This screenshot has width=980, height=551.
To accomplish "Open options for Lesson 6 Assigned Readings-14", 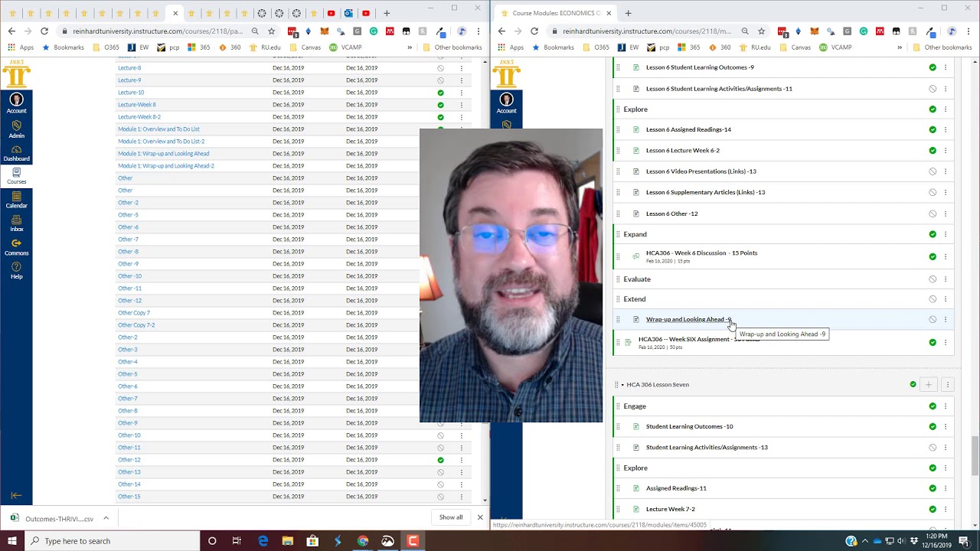I will 946,129.
